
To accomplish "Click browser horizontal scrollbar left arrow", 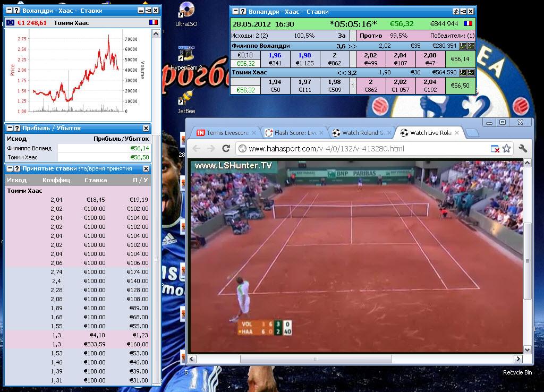I will click(192, 359).
